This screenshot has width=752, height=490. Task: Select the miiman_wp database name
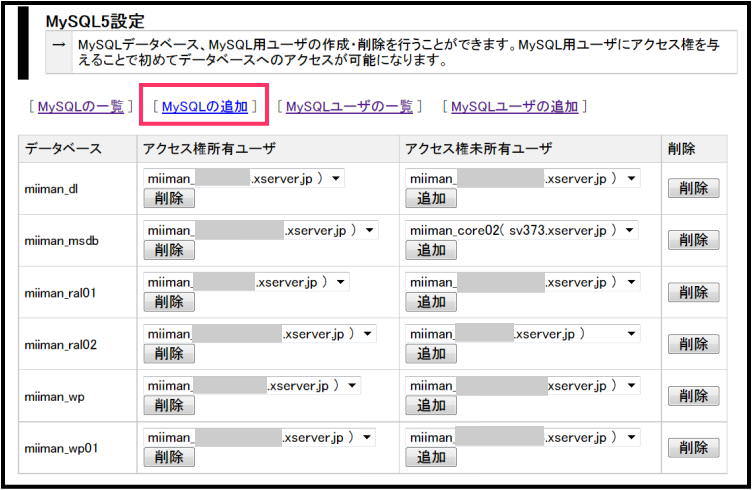pyautogui.click(x=54, y=397)
